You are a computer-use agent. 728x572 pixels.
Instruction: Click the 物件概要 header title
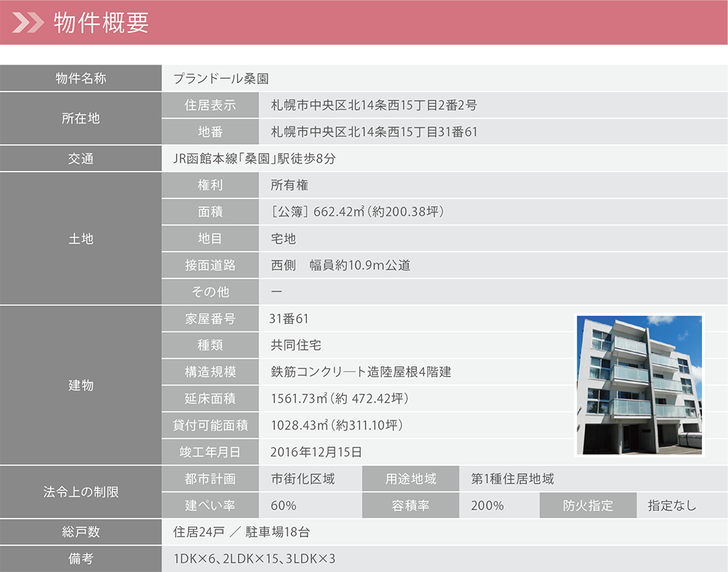pos(102,23)
